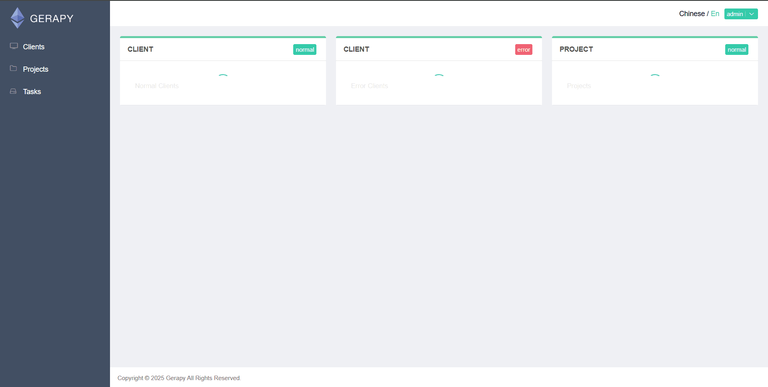Screen dimensions: 768x387
Task: Click the copyright footer text
Action: (179, 378)
